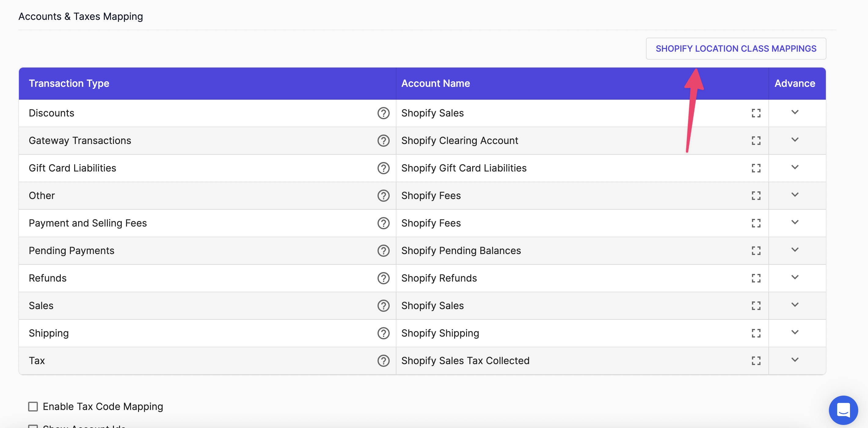Select the Shopify Sales Tax Collected field
Screen dimensions: 868x428
[582, 361]
